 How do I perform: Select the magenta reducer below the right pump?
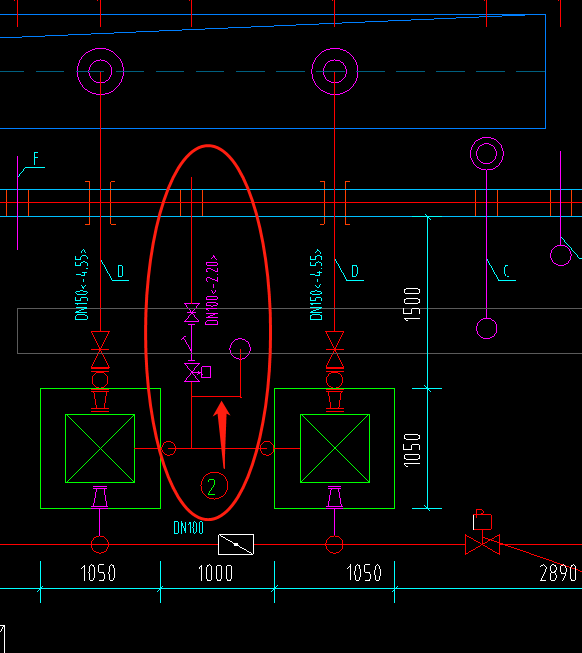[x=334, y=497]
